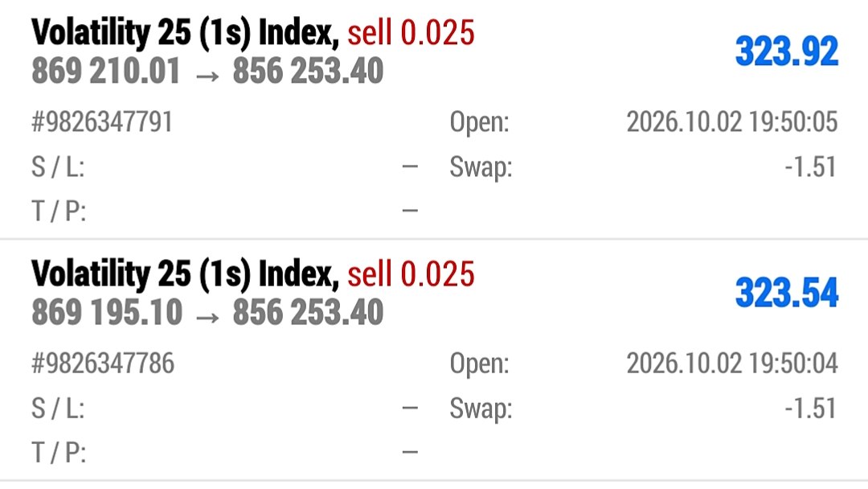Tap the 869 195.10 open price
Image resolution: width=868 pixels, height=489 pixels.
(107, 312)
